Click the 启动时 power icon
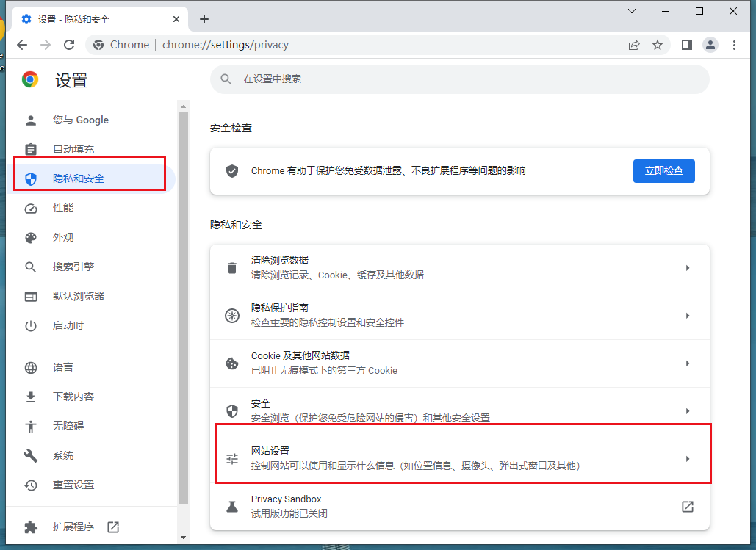The height and width of the screenshot is (550, 756). 31,326
